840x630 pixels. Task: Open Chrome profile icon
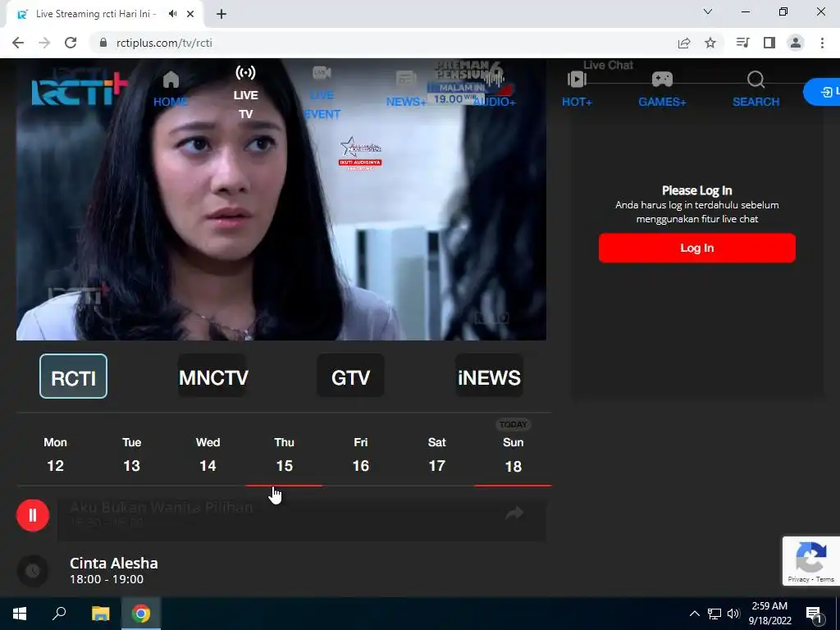[x=796, y=43]
